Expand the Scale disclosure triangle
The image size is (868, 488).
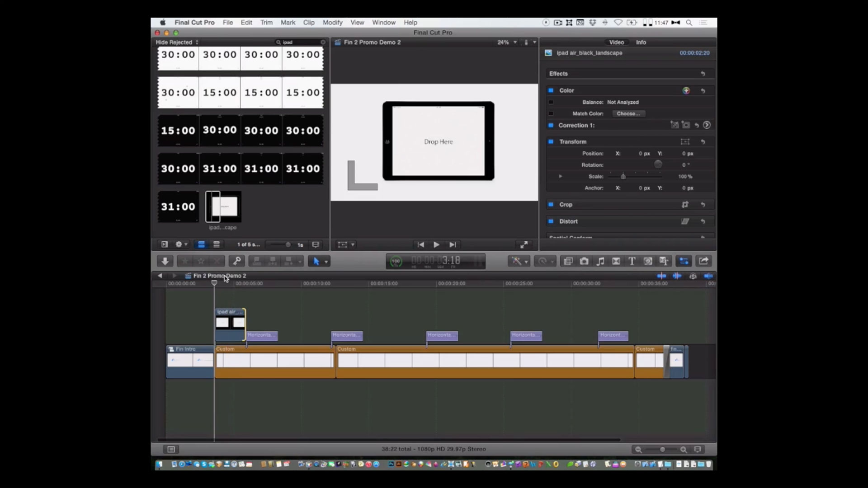pos(560,176)
